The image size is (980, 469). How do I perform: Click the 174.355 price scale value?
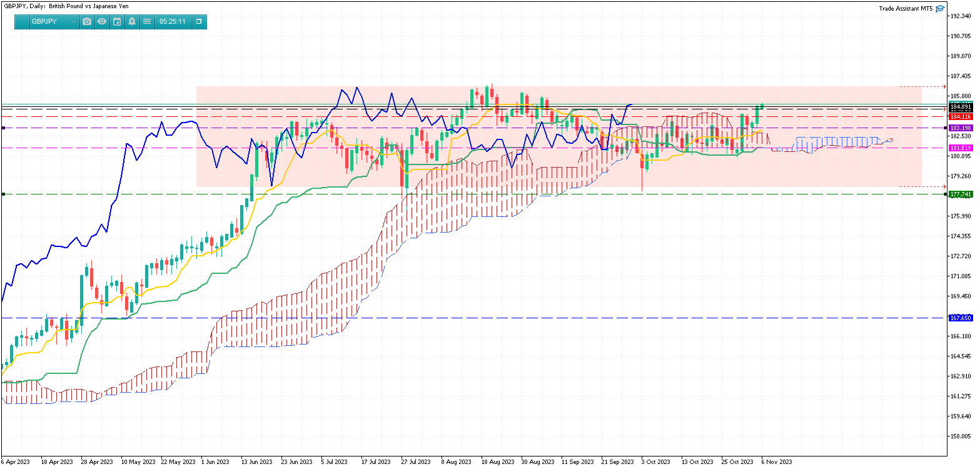[960, 236]
